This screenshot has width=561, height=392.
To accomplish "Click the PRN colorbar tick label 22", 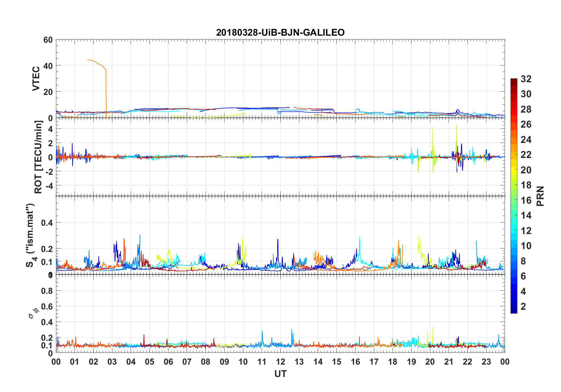I will point(526,155).
